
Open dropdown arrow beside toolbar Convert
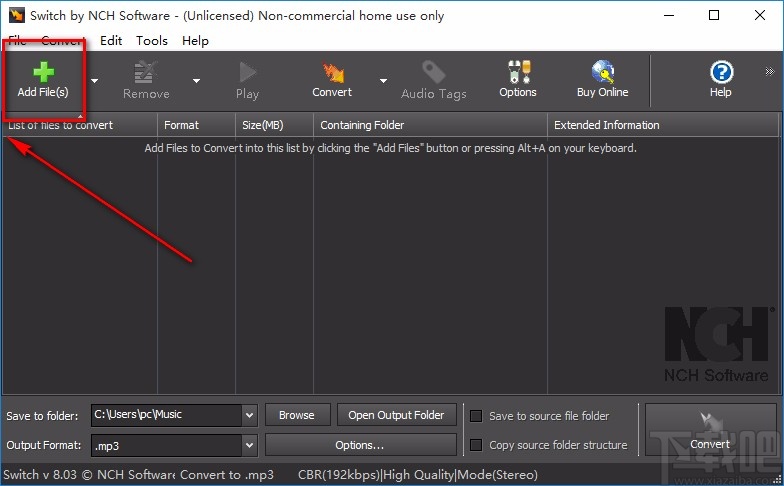coord(383,80)
